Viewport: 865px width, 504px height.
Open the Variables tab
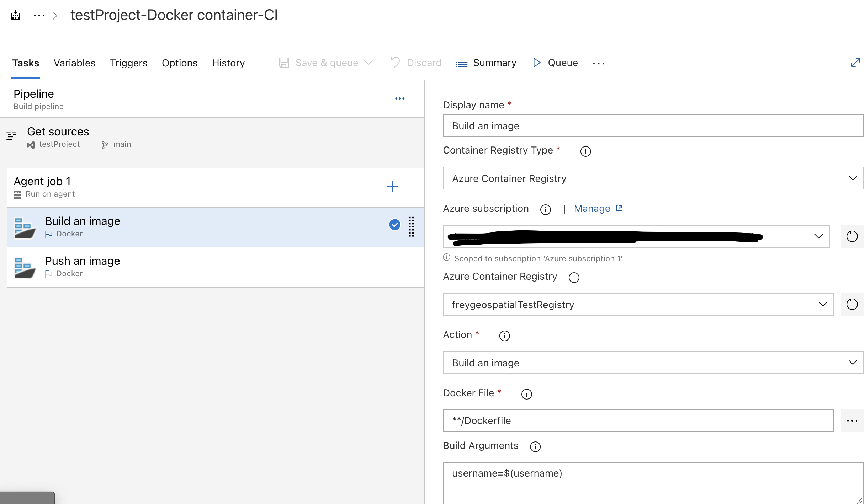coord(74,63)
